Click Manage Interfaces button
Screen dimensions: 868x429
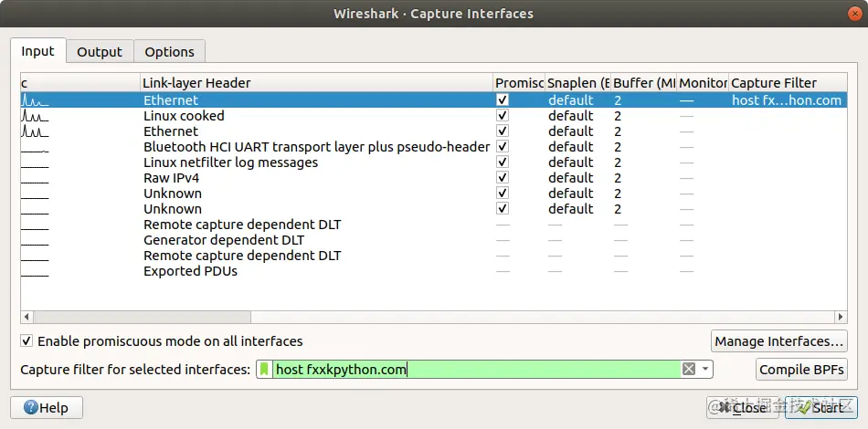(x=778, y=341)
